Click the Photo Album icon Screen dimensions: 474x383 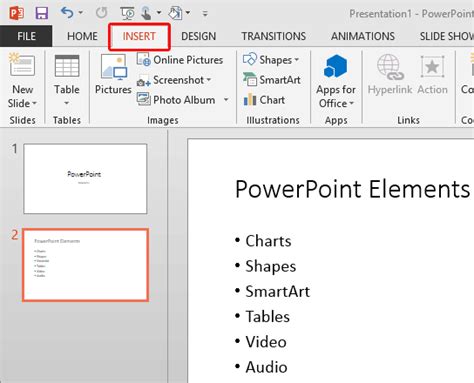coord(144,100)
